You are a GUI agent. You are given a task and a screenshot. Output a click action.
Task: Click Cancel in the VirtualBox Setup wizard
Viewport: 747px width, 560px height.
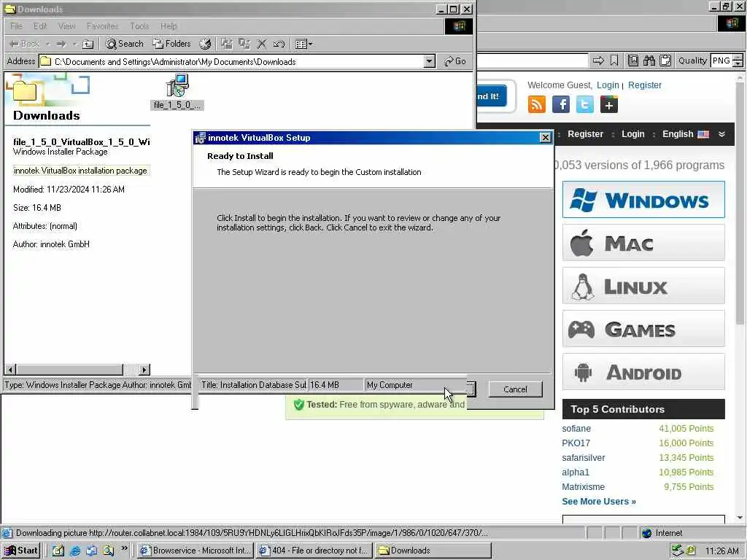pos(516,389)
